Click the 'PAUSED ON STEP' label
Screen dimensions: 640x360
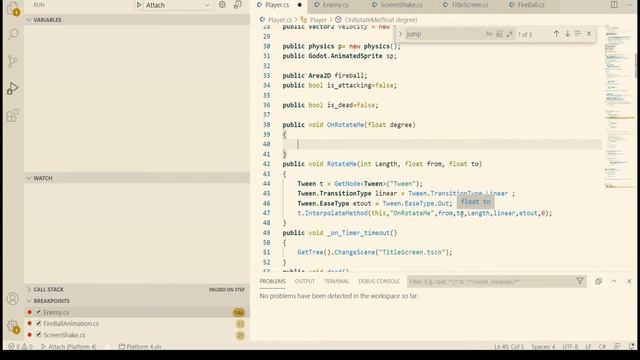click(227, 289)
